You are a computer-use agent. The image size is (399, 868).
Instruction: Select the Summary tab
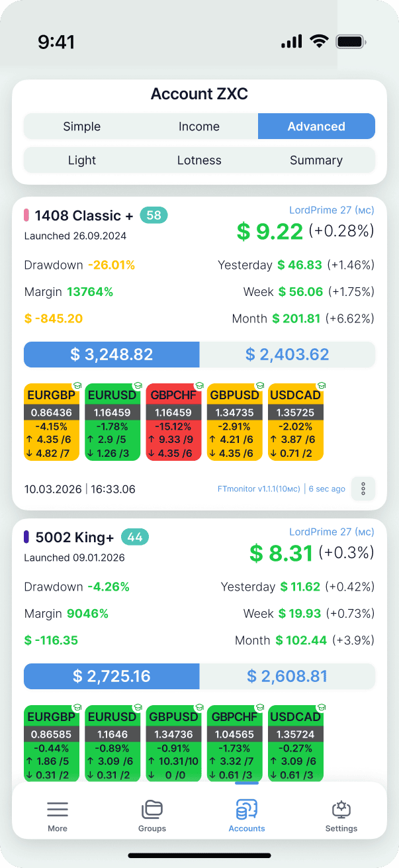[x=316, y=160]
